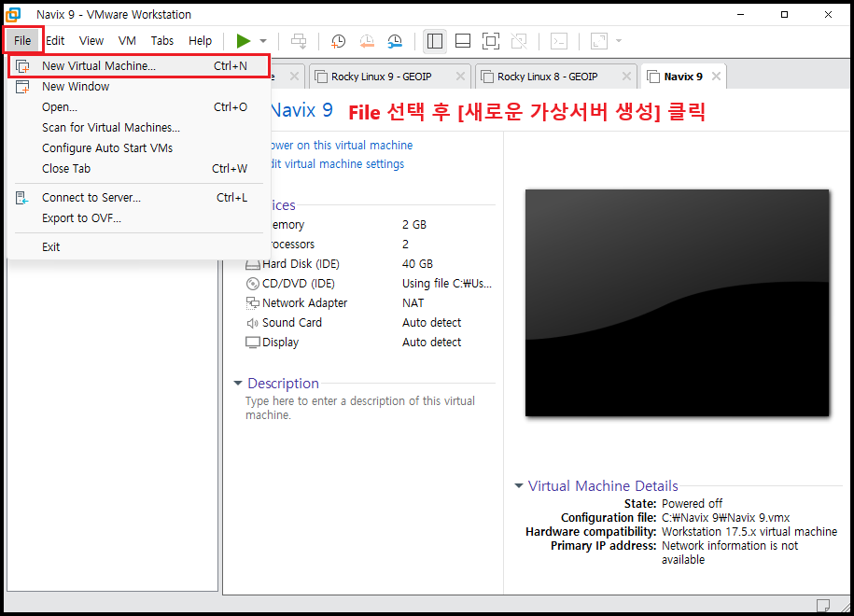
Task: Click the Sound Card speaker icon
Action: 253,323
